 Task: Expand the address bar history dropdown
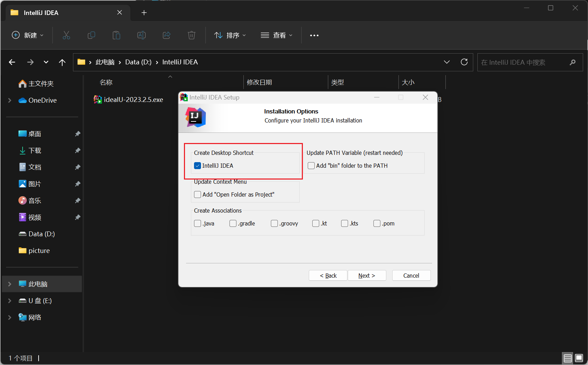447,62
